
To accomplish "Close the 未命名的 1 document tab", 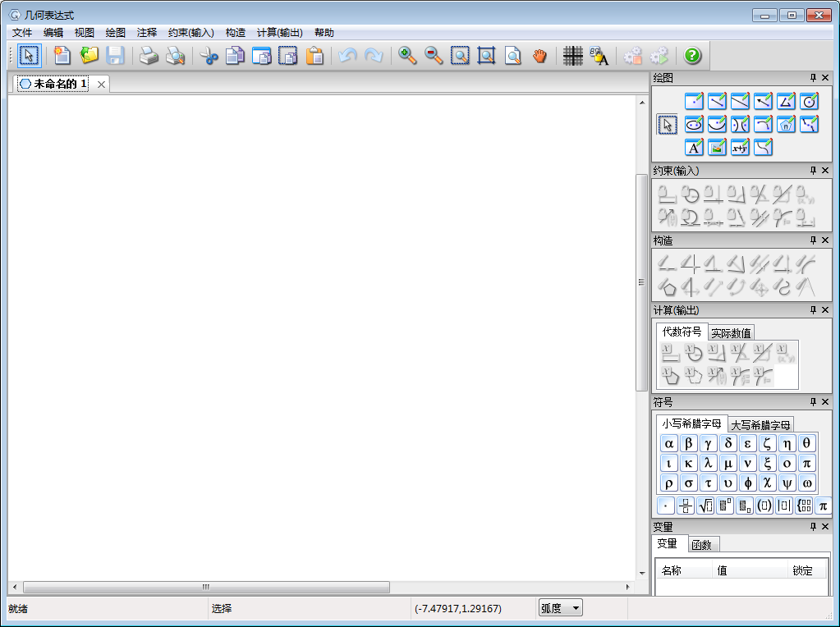I will click(101, 84).
